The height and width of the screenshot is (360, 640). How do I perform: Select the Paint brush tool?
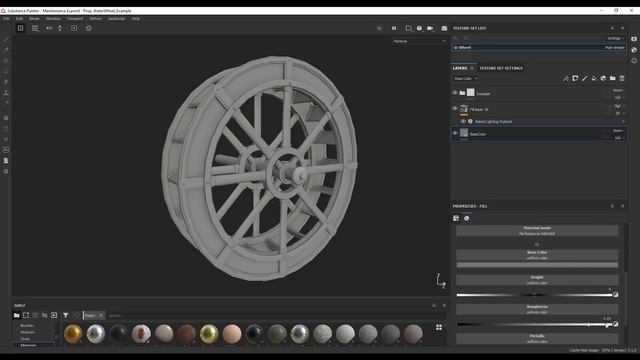tap(6, 39)
